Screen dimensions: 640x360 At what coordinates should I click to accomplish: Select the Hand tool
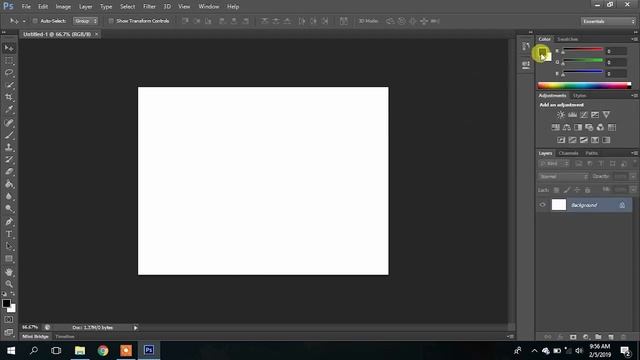pos(9,272)
